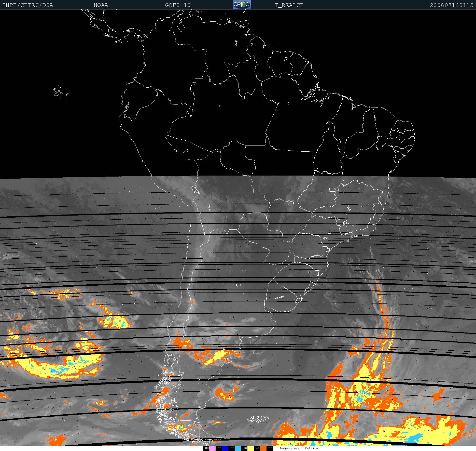This screenshot has height=451, width=476.
Task: Click the -80 legend value
Action: pos(206,448)
